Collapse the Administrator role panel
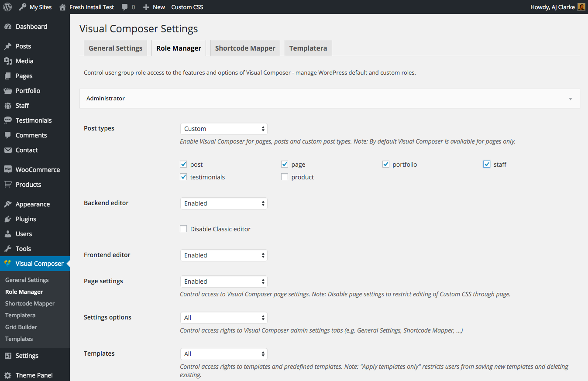Image resolution: width=588 pixels, height=381 pixels. coord(570,99)
